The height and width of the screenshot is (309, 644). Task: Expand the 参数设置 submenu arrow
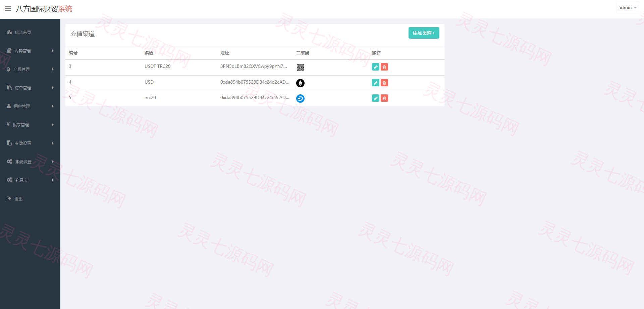coord(53,143)
